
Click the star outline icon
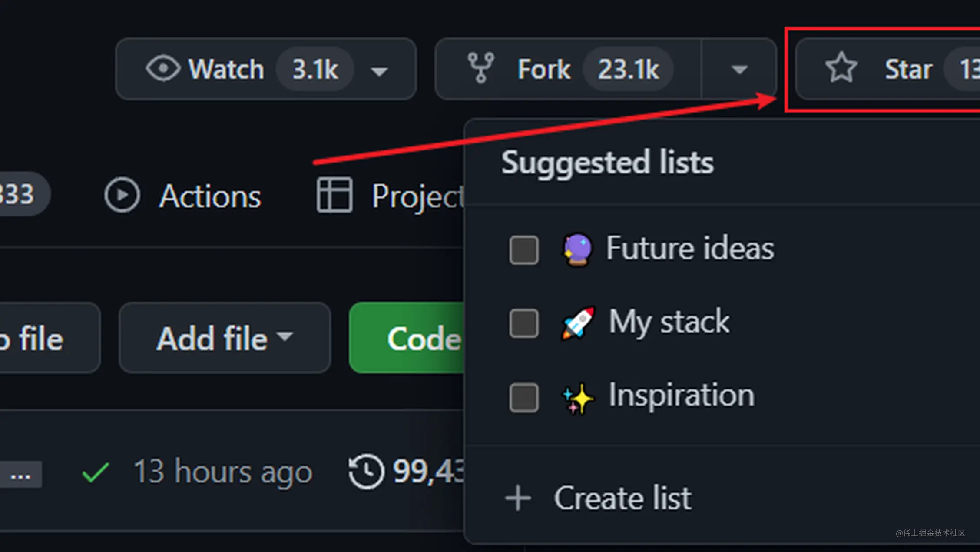(841, 67)
